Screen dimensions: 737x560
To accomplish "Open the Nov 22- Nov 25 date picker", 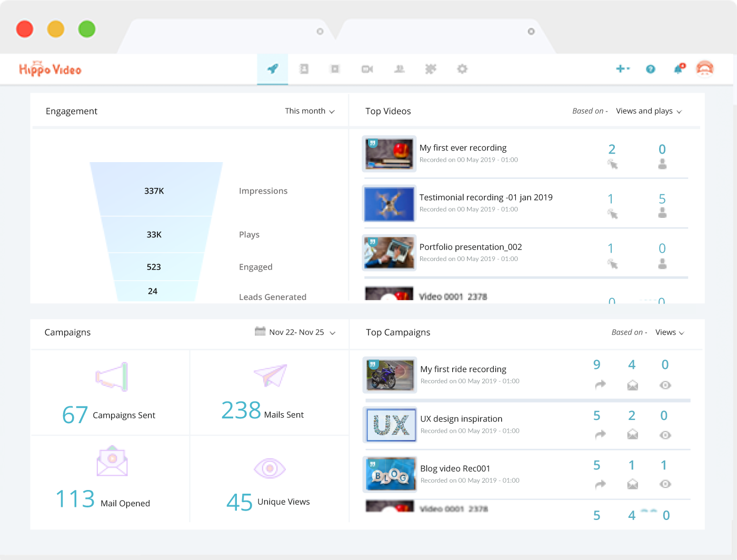I will pyautogui.click(x=296, y=332).
